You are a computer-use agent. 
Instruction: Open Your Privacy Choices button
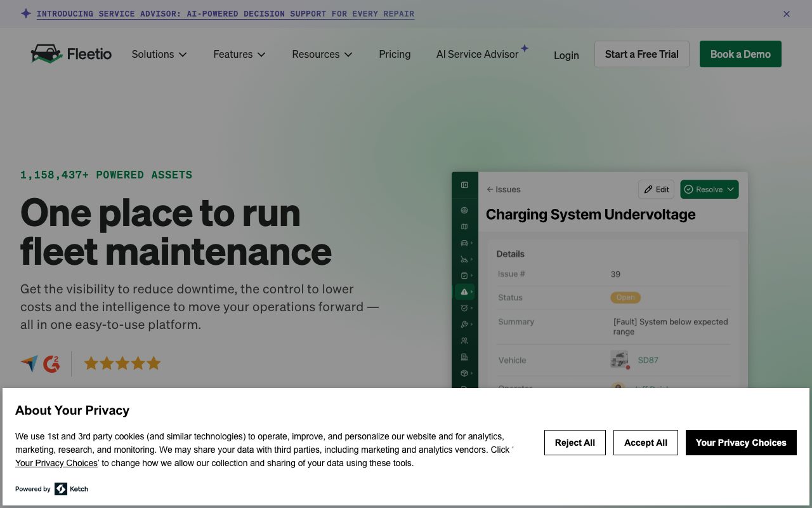[x=741, y=443]
